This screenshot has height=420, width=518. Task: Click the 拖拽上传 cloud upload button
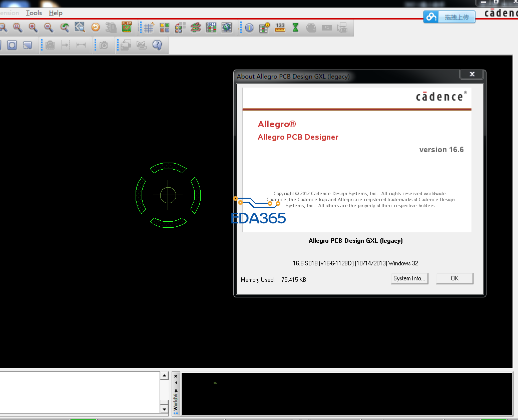[449, 17]
